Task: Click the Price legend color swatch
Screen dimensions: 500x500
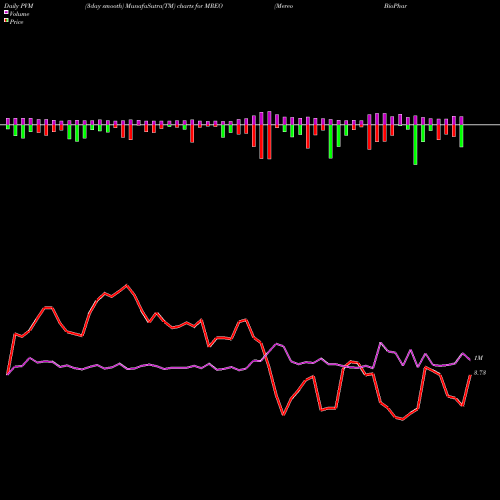Action: point(6,21)
